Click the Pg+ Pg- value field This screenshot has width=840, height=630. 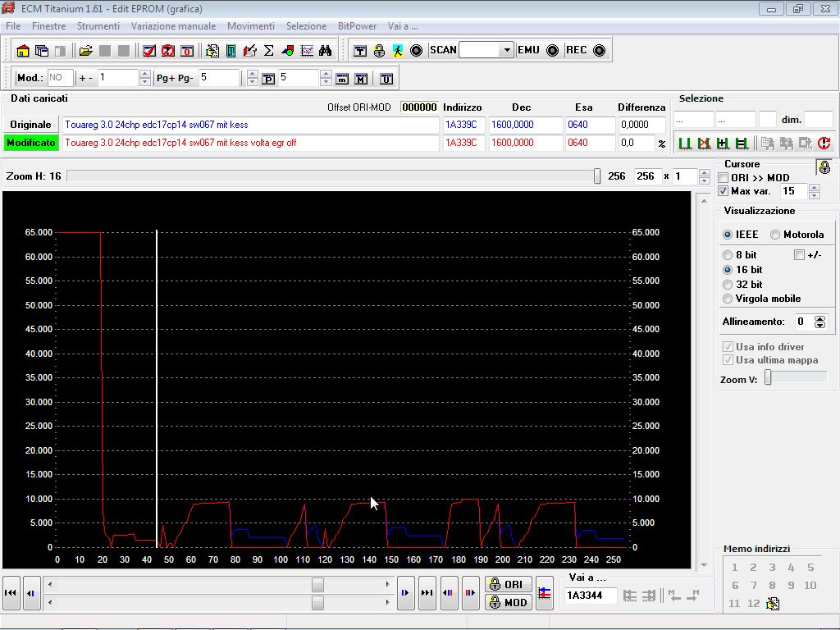pyautogui.click(x=218, y=78)
